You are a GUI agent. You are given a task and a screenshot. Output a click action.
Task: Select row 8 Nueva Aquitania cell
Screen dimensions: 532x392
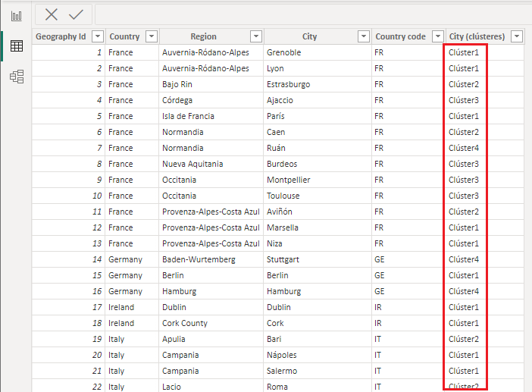[x=192, y=164]
